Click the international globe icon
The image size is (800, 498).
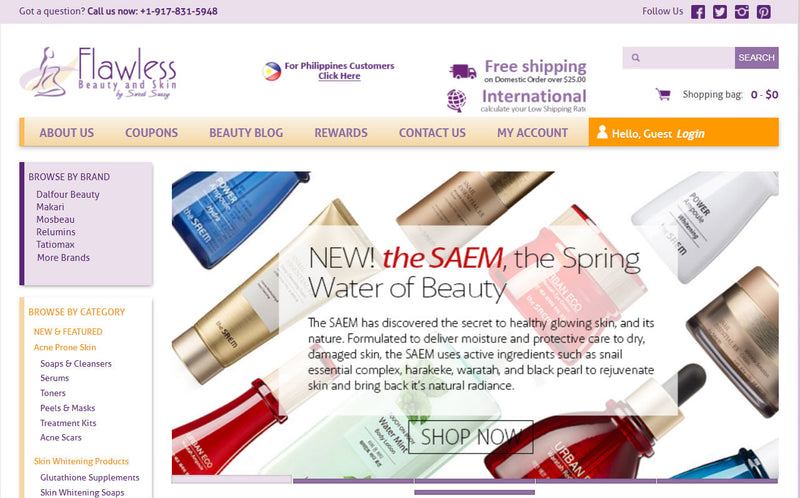(456, 100)
